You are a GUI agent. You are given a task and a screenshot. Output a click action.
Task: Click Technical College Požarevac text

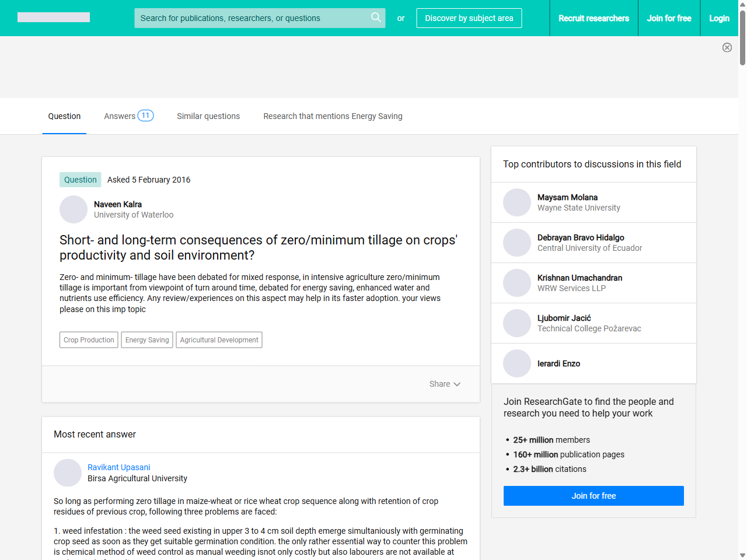coord(589,328)
